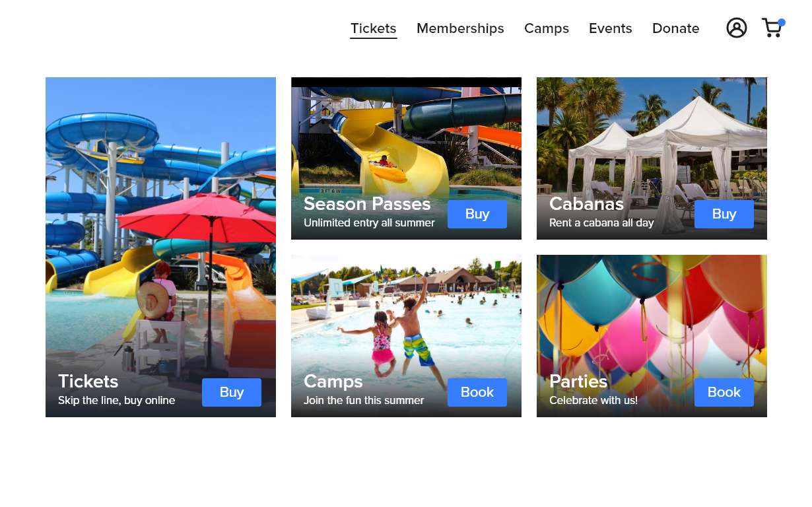Click the Parties heading text

[578, 382]
